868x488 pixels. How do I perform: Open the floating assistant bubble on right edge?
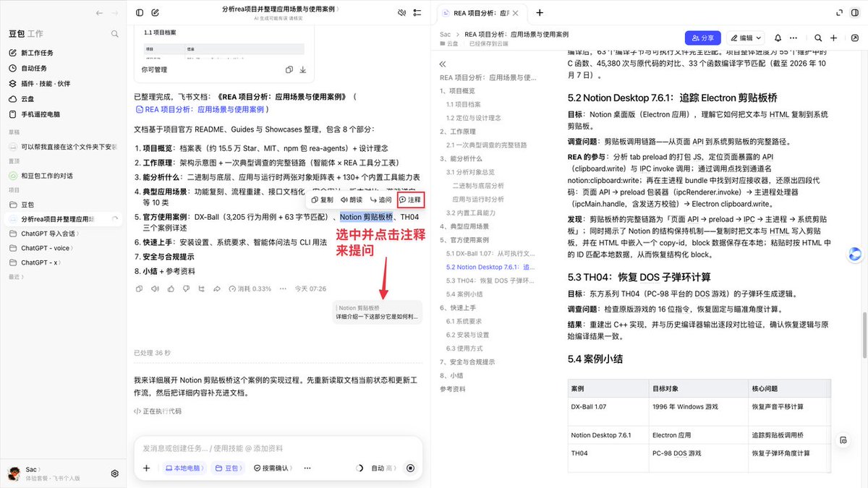point(856,253)
